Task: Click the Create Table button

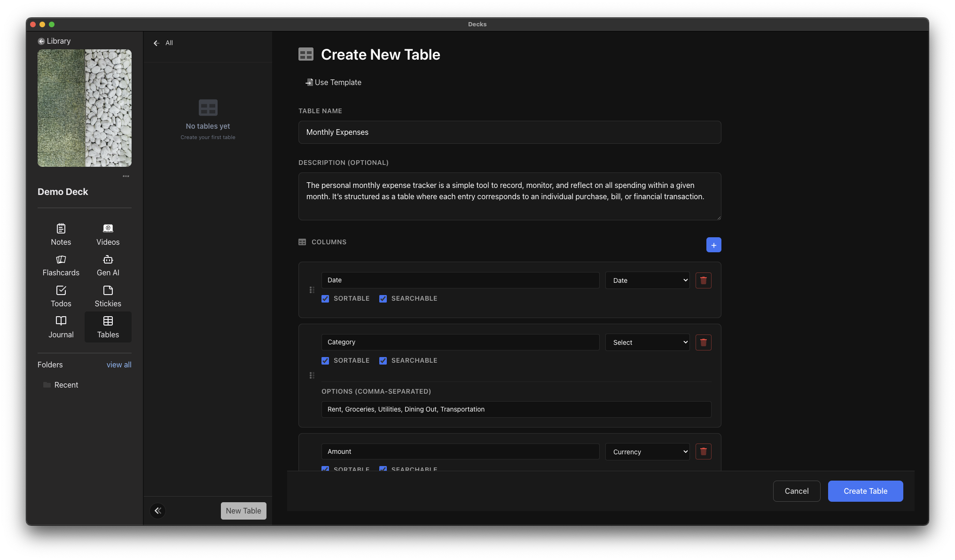Action: coord(865,491)
